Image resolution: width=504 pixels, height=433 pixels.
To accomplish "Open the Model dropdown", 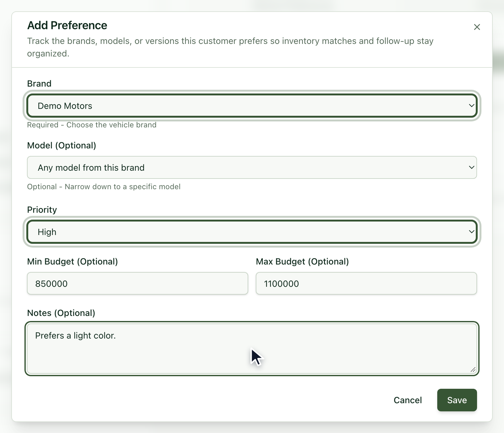I will tap(252, 168).
